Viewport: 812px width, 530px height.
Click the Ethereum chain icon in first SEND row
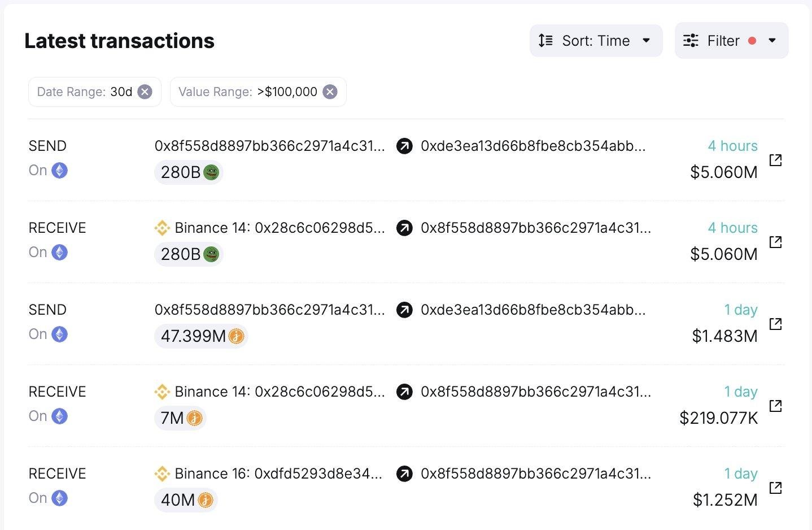(60, 170)
